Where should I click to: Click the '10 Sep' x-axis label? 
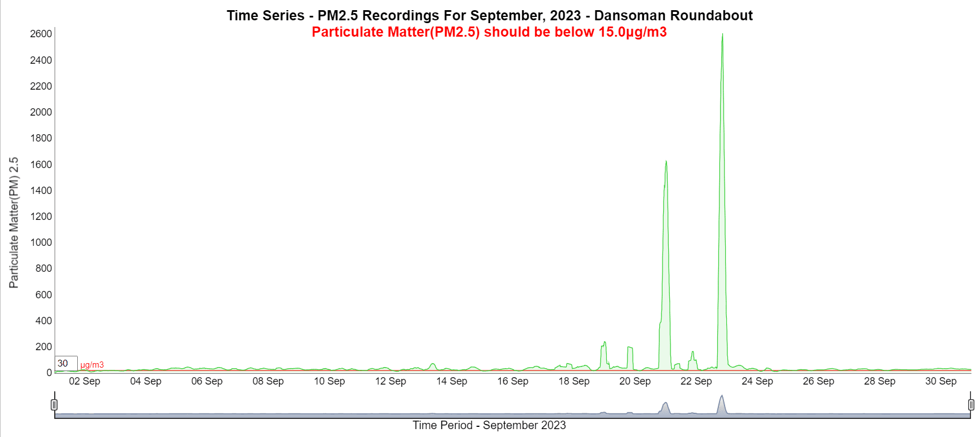click(329, 381)
